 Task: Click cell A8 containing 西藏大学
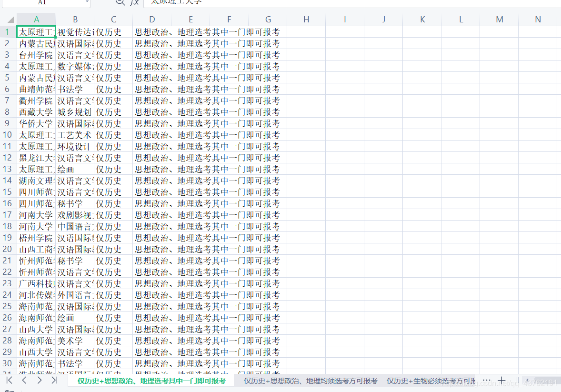coord(36,112)
